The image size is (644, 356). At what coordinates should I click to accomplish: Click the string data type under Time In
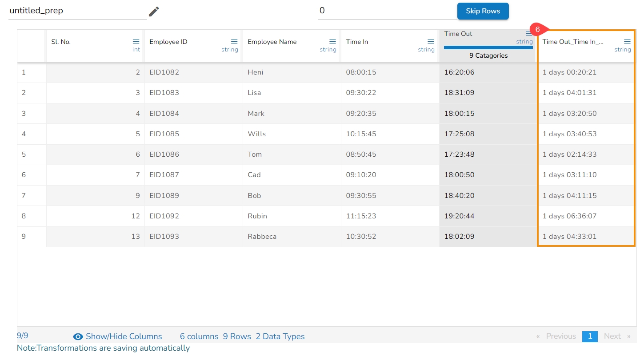[x=426, y=50]
